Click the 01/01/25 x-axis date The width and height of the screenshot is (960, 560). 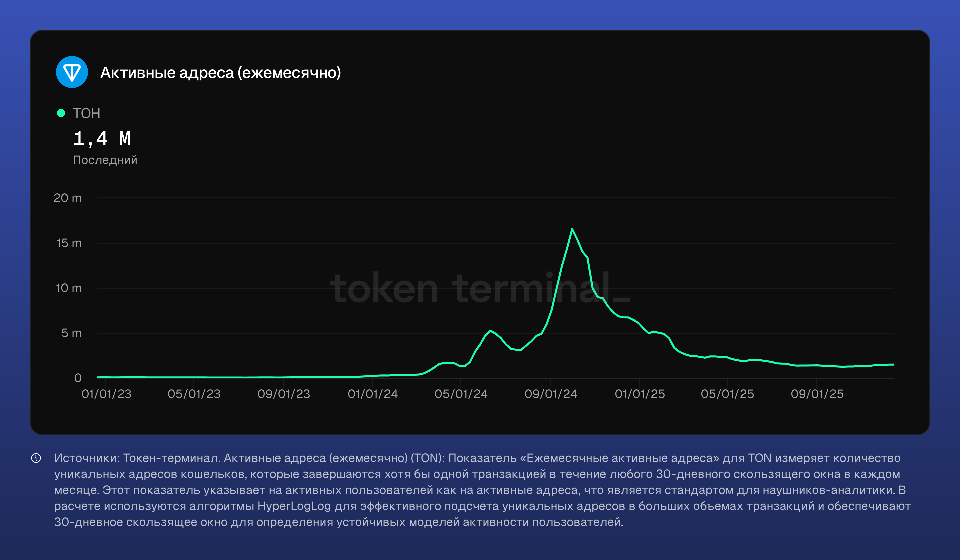coord(640,394)
